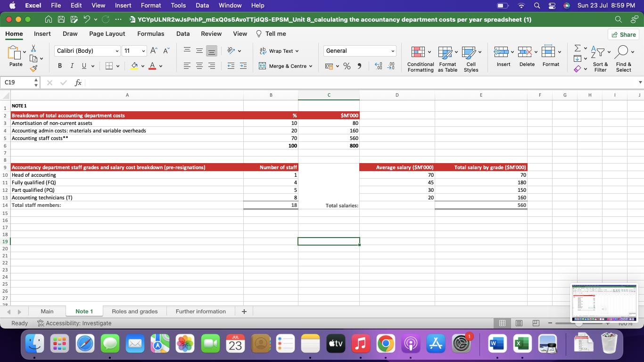Viewport: 644px width, 362px height.
Task: Add new sheet with plus icon
Action: [244, 312]
